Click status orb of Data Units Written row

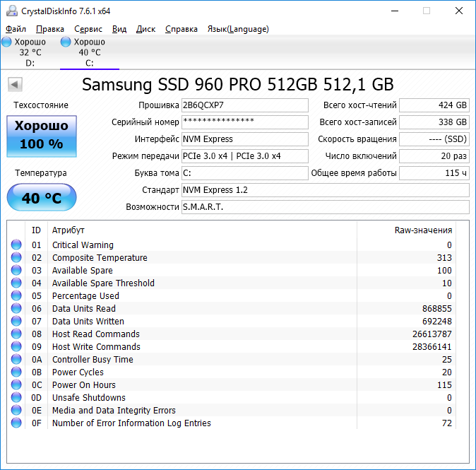[16, 321]
